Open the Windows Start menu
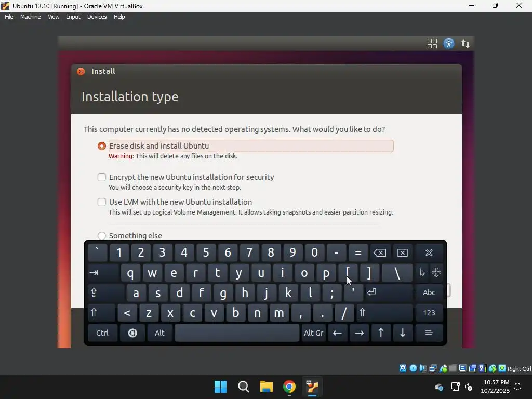The image size is (532, 399). 220,387
